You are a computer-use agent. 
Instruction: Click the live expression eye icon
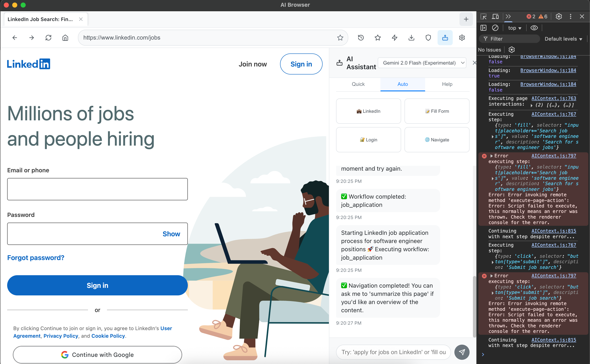coord(534,28)
